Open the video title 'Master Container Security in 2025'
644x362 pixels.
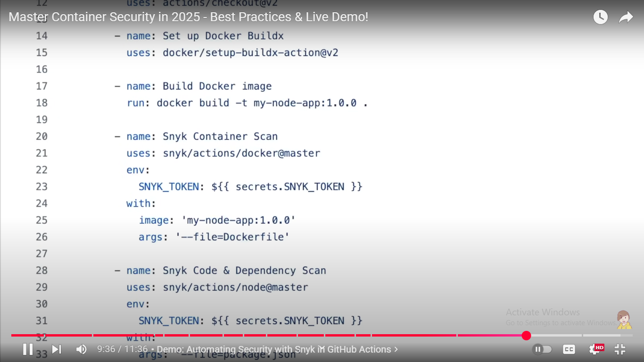[x=189, y=17]
